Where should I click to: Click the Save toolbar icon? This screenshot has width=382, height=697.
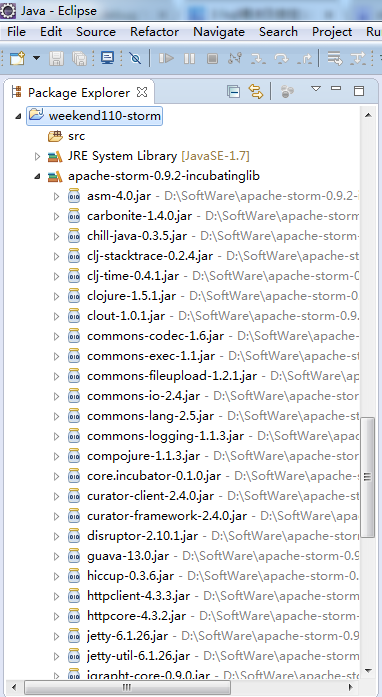pyautogui.click(x=56, y=58)
